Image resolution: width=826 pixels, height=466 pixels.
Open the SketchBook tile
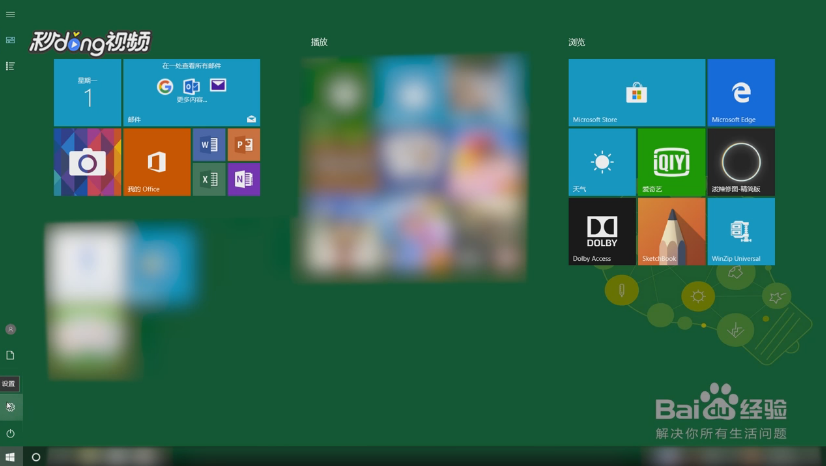click(x=672, y=232)
